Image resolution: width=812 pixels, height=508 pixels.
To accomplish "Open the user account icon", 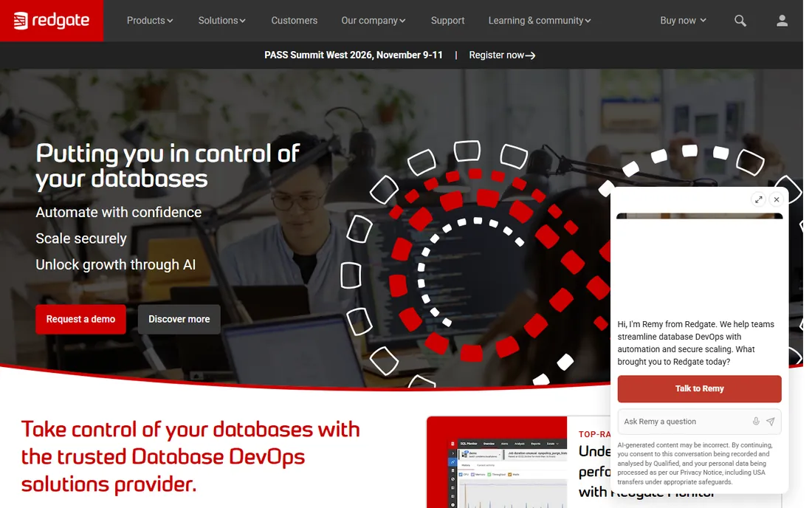I will pos(782,21).
